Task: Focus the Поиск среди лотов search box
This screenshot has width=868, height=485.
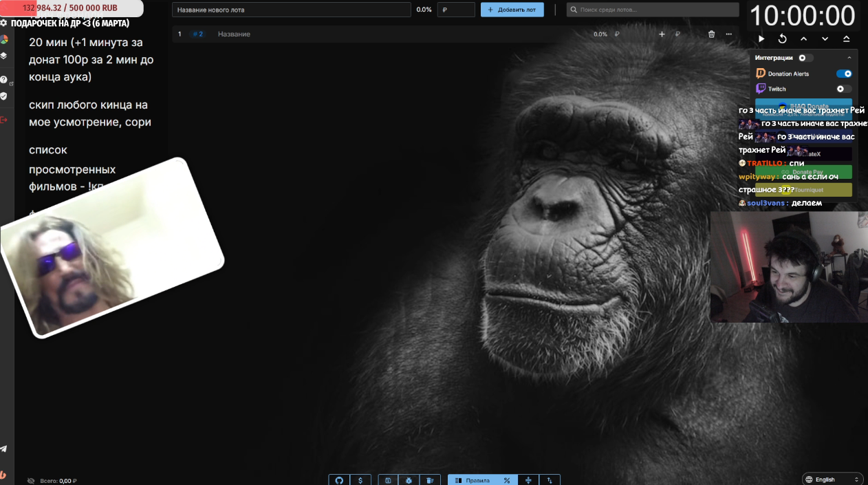Action: point(653,10)
